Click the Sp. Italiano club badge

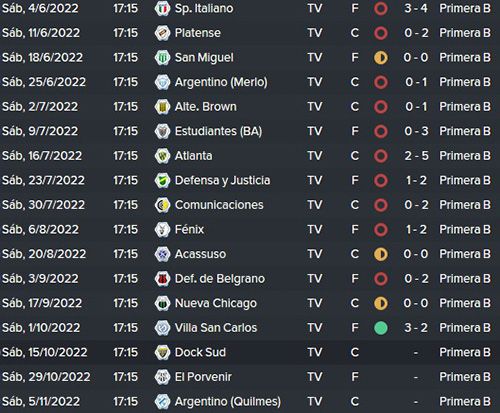click(162, 8)
